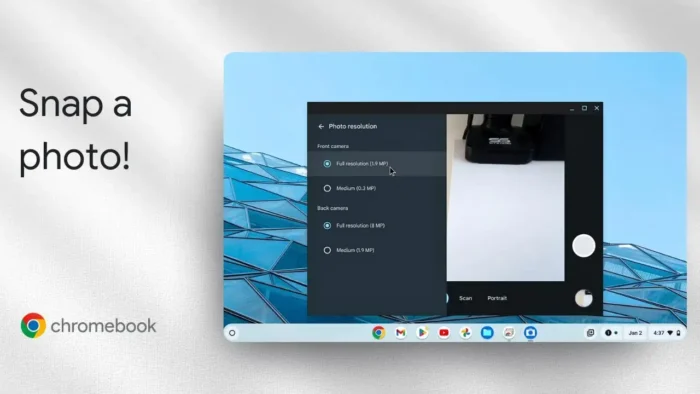The height and width of the screenshot is (394, 700).
Task: Maximize the Camera window
Action: [x=584, y=108]
